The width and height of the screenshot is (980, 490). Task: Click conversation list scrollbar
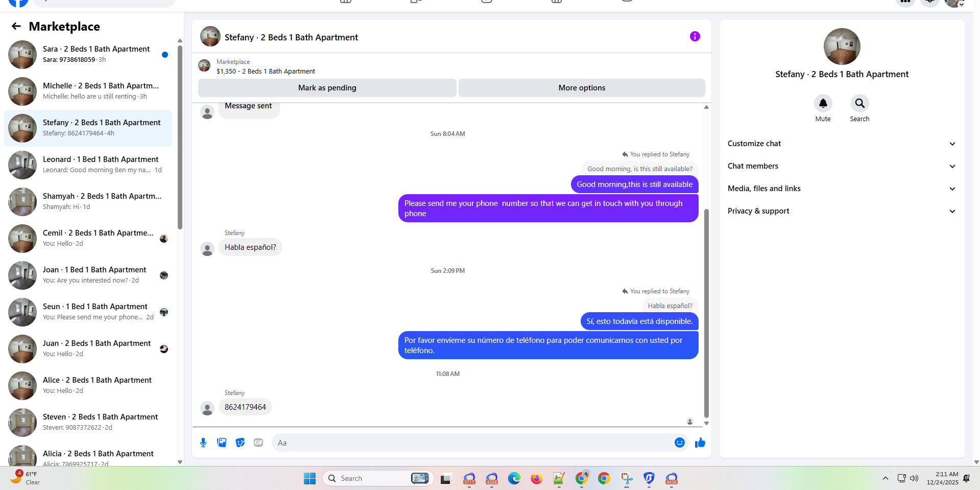pos(180,137)
